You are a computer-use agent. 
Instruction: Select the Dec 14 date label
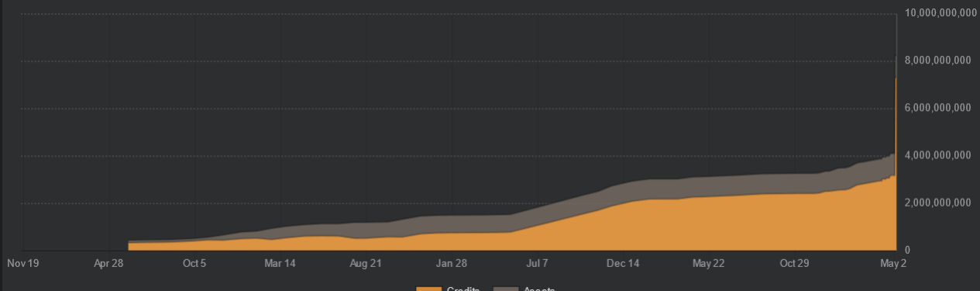[x=623, y=264]
